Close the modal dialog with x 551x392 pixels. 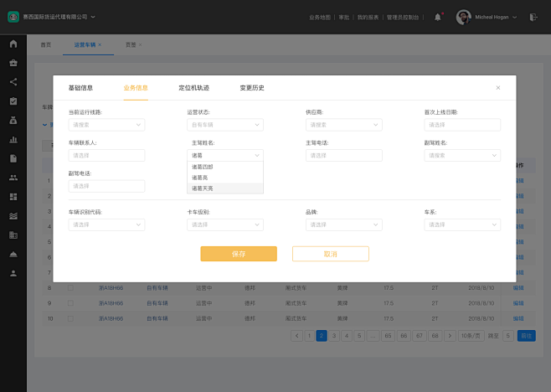498,88
